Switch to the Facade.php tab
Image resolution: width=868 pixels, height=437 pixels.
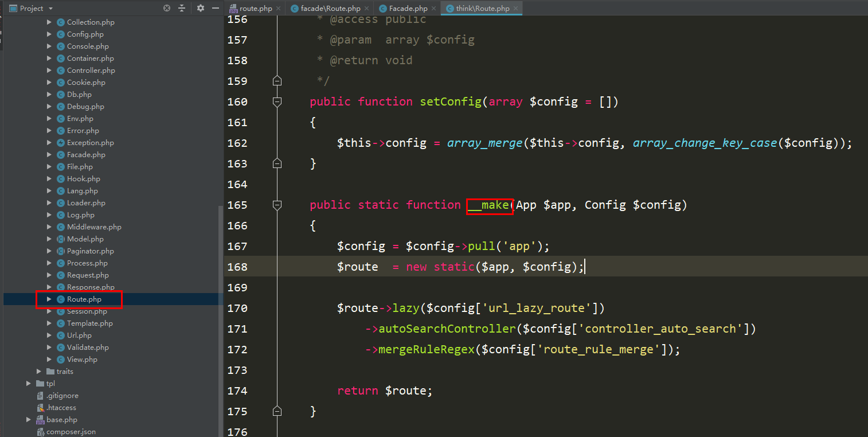(x=408, y=9)
